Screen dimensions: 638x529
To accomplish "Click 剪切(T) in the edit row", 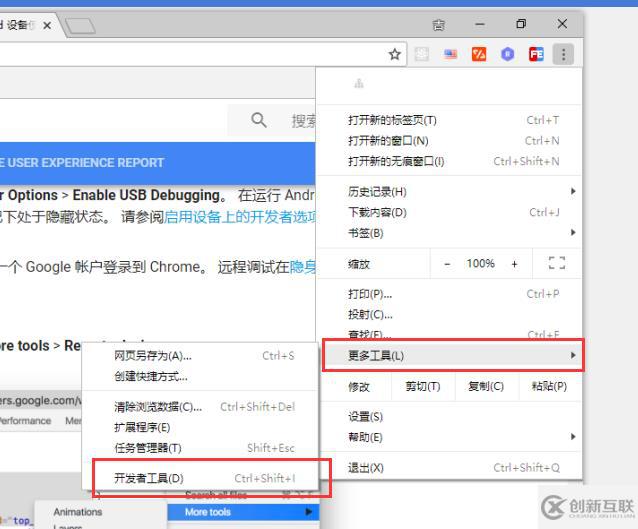I will [x=423, y=387].
